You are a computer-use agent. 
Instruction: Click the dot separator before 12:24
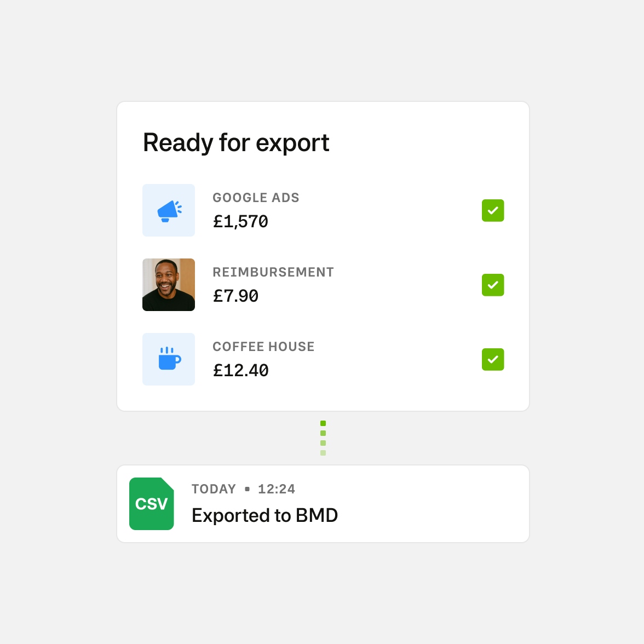[247, 489]
